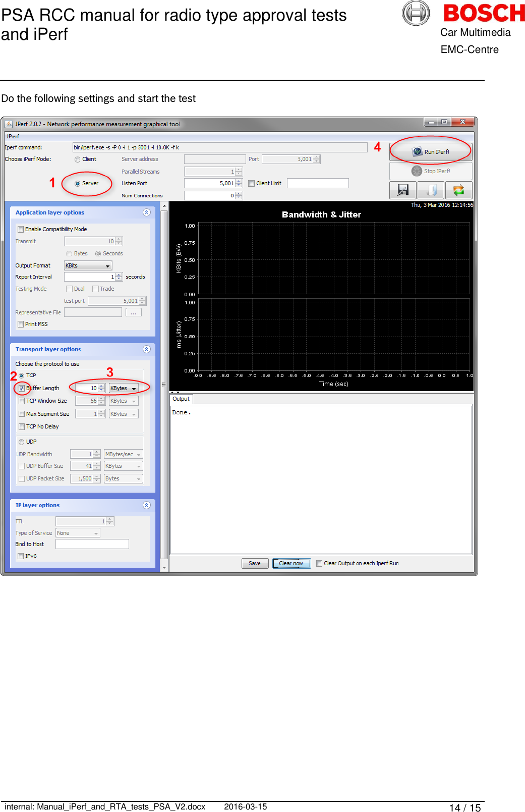Toggle the Buffer Length checkbox
The image size is (525, 812).
coord(22,388)
